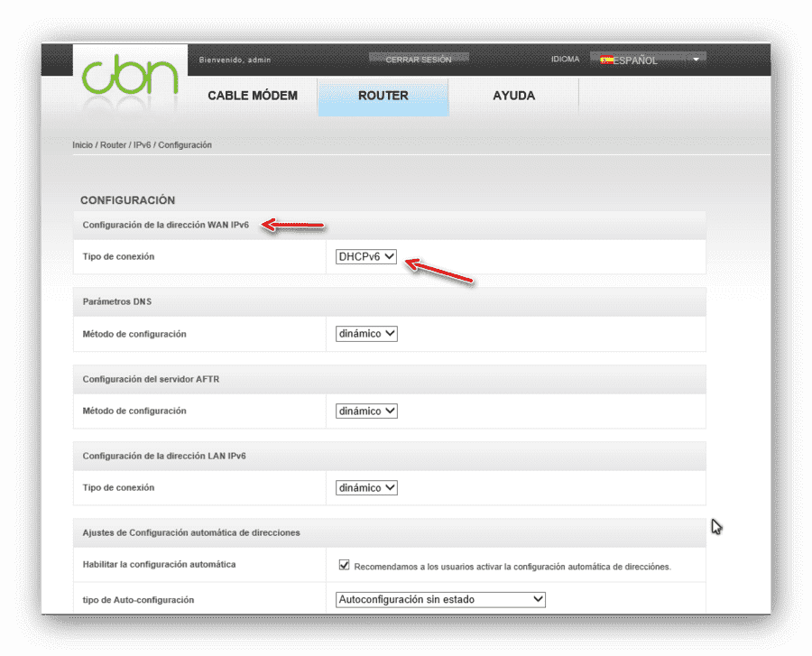This screenshot has width=812, height=656.
Task: Open the AFTR server configuration method dropdown
Action: [366, 411]
